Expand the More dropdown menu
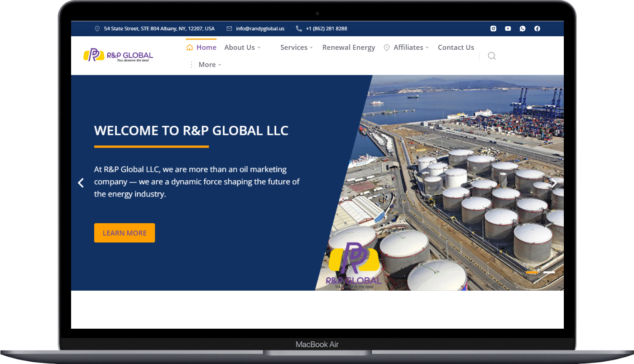634x364 pixels. tap(210, 65)
